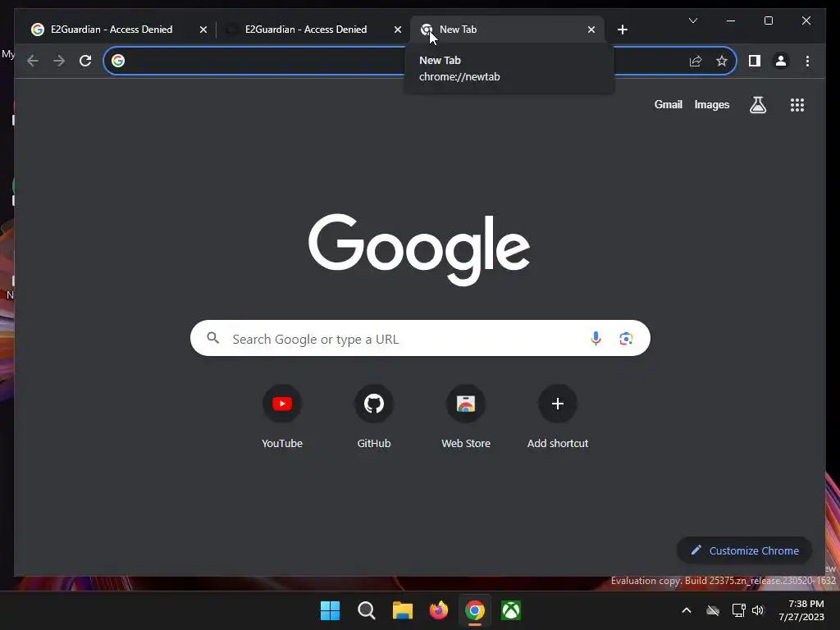
Task: Click the Google logo
Action: [x=419, y=249]
